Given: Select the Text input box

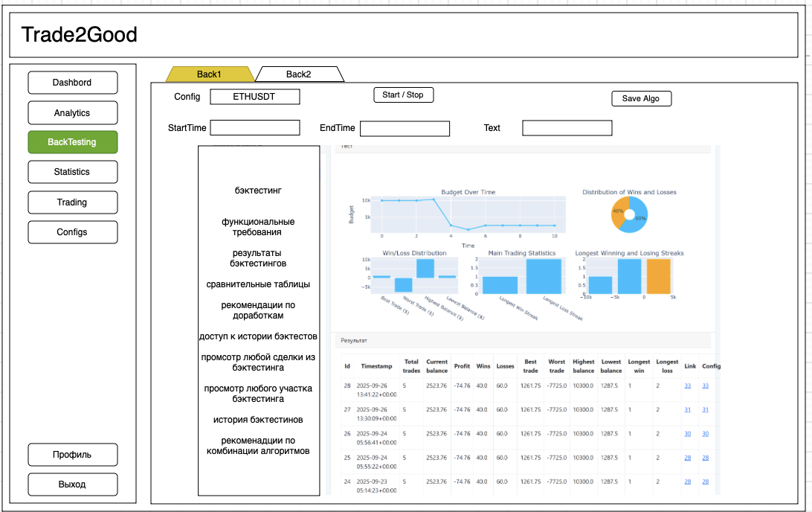Looking at the screenshot, I should (x=567, y=128).
